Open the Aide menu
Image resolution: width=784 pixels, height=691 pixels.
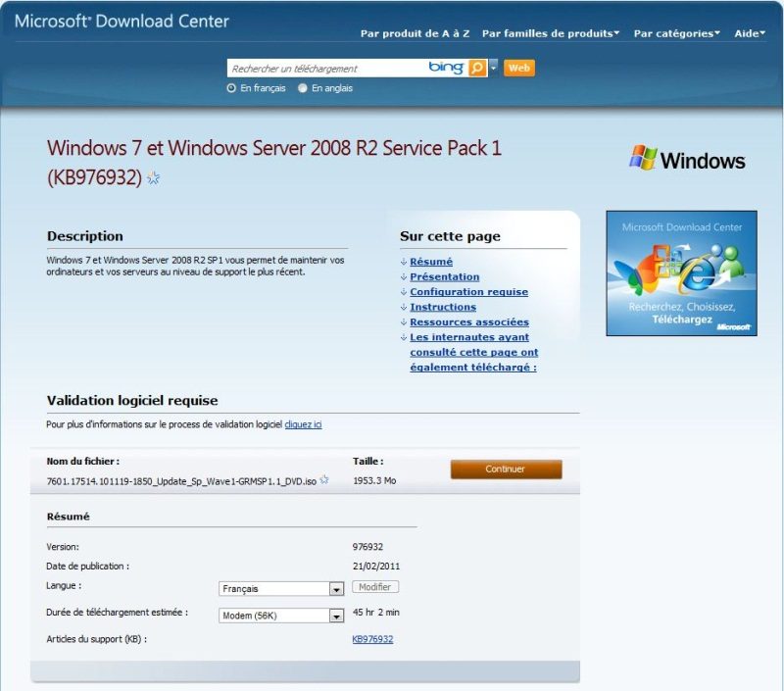click(750, 33)
